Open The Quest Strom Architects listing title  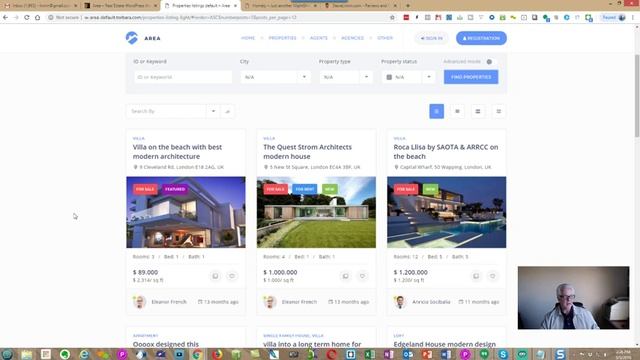coord(307,151)
